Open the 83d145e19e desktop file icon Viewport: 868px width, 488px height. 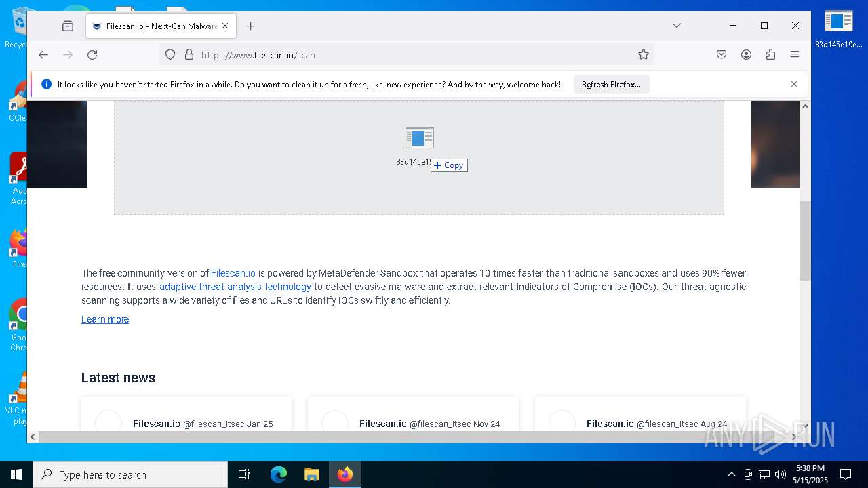[x=839, y=29]
